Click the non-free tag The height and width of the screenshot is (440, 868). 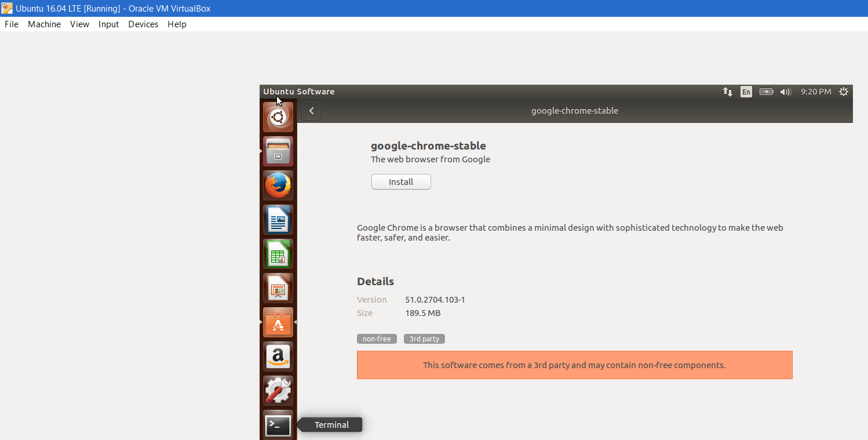pyautogui.click(x=377, y=339)
